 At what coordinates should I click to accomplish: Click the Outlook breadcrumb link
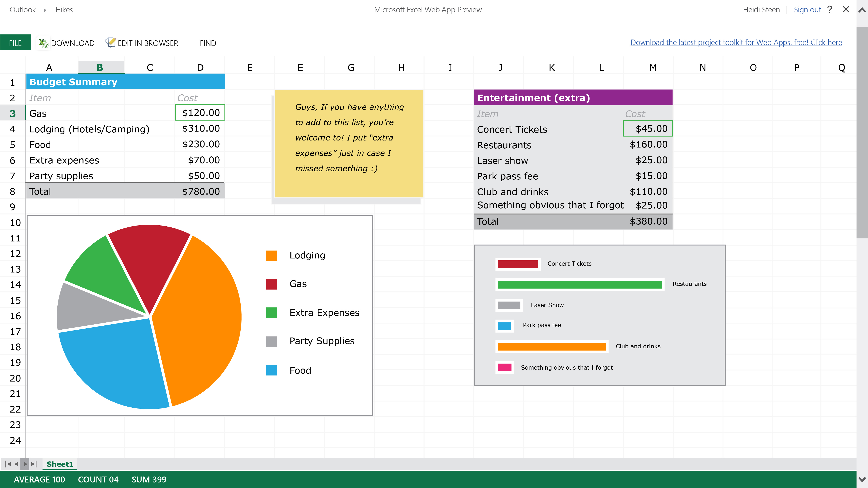[23, 10]
